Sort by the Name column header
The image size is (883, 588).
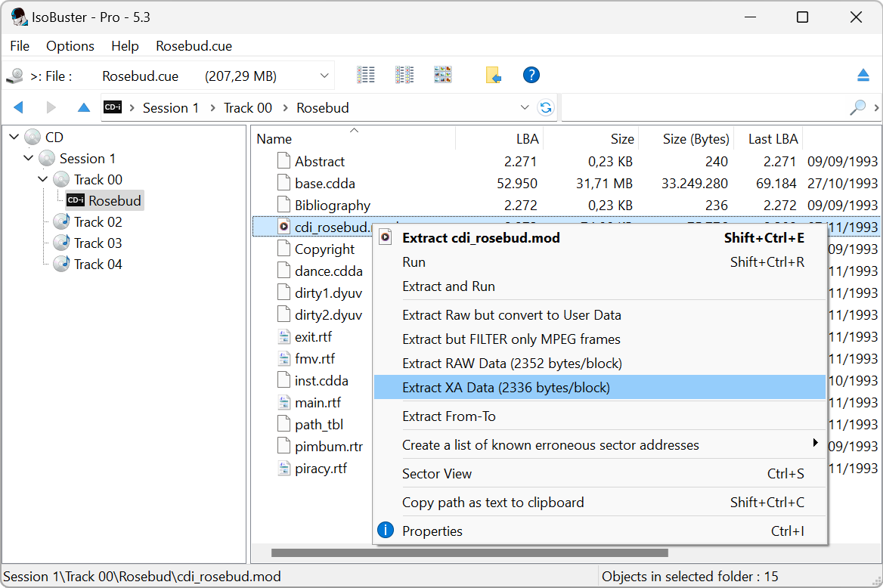pos(353,138)
